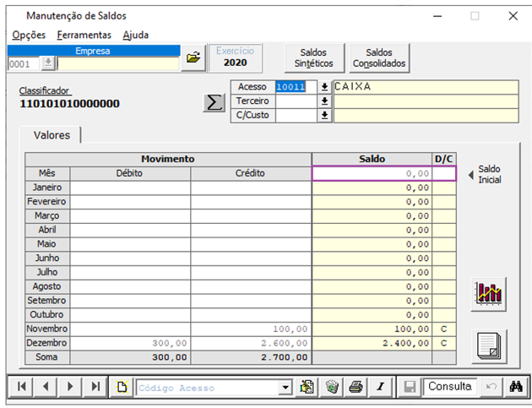Expand the Terceiro field dropdown
This screenshot has width=532, height=408.
(x=324, y=101)
